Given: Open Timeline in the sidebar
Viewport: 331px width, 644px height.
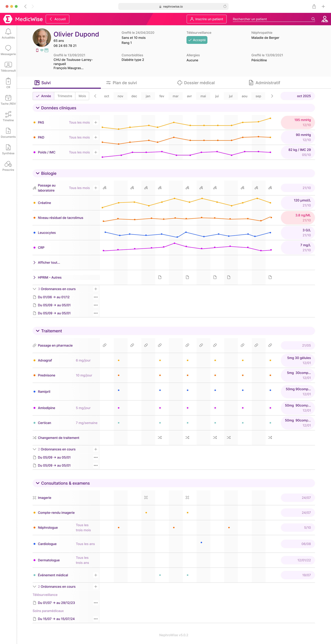Looking at the screenshot, I should 8,114.
